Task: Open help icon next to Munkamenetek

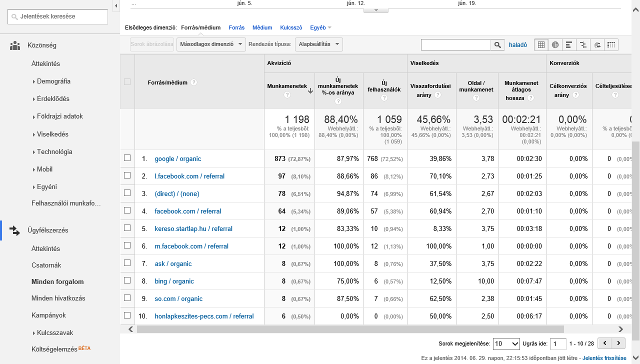Action: (287, 95)
